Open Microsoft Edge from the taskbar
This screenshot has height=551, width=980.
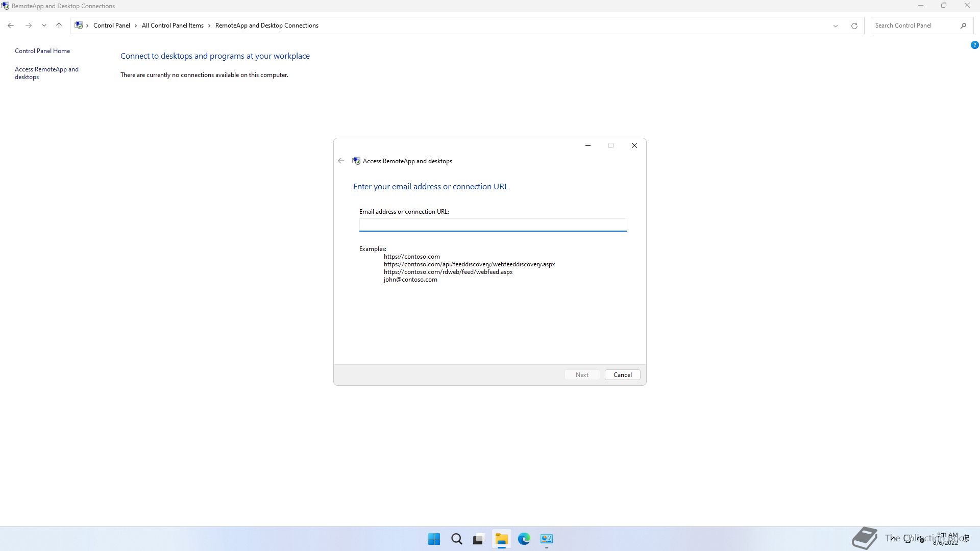pyautogui.click(x=524, y=539)
